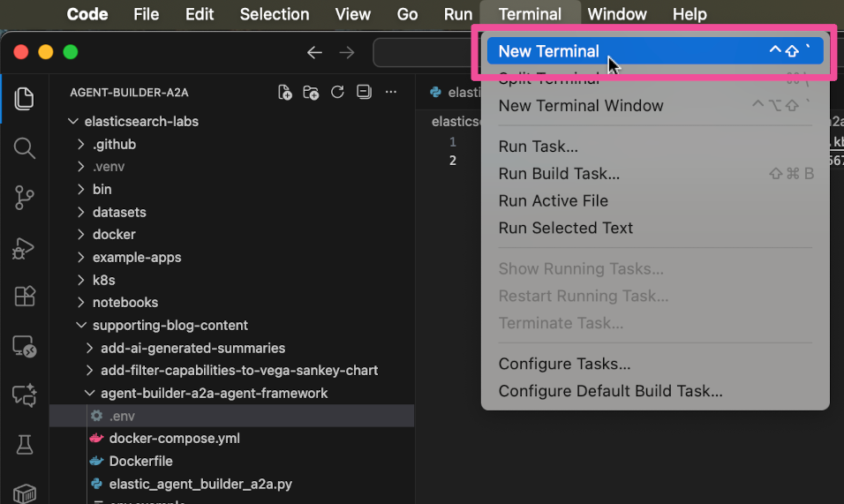Choose New Terminal from the menu

pos(655,51)
